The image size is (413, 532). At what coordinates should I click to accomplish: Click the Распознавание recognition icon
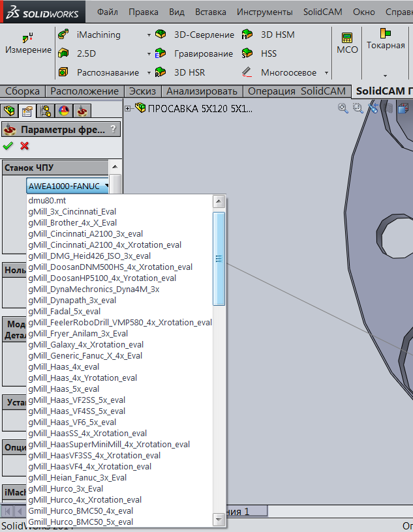[x=63, y=72]
